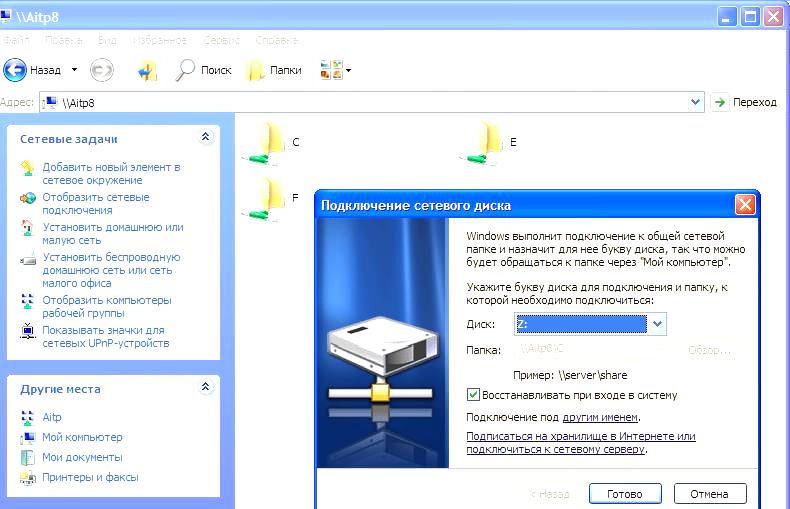790x509 pixels.
Task: Open the Сервис menu
Action: [221, 40]
